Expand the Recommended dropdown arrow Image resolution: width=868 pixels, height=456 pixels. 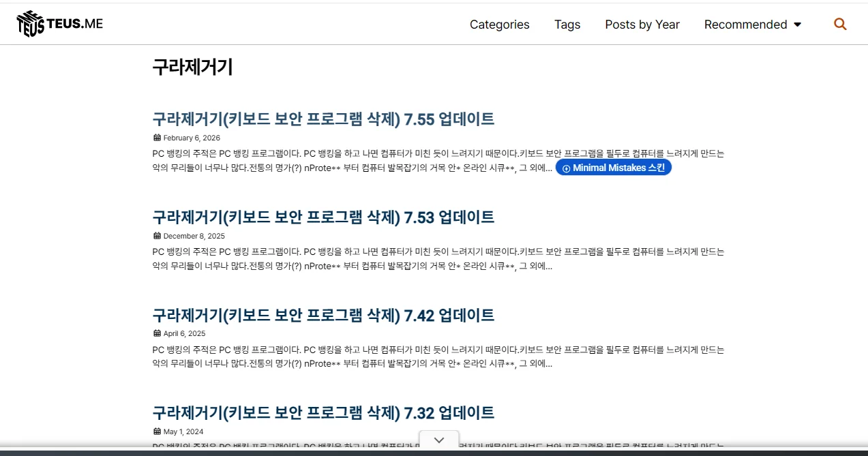798,25
